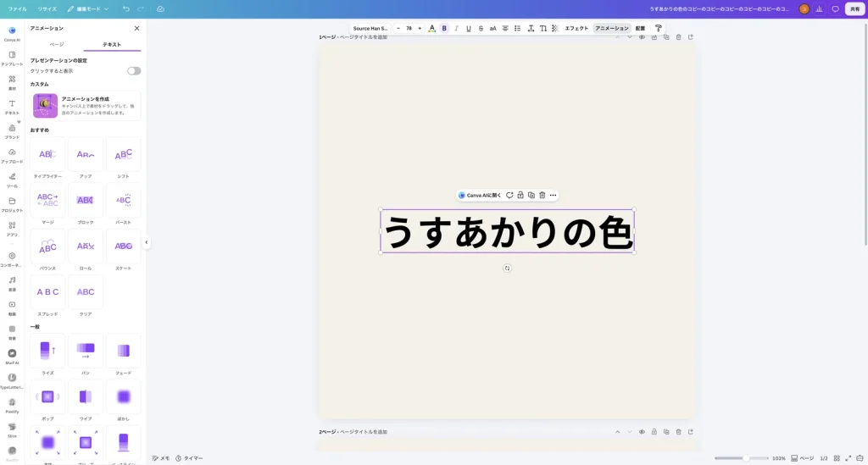Lock selected element on floating toolbar
868x465 pixels.
[520, 195]
